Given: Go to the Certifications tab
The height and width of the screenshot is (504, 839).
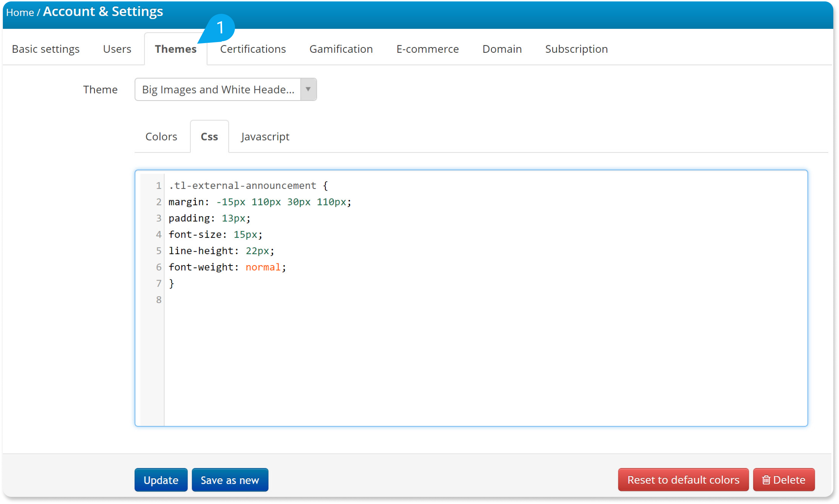Looking at the screenshot, I should point(253,49).
